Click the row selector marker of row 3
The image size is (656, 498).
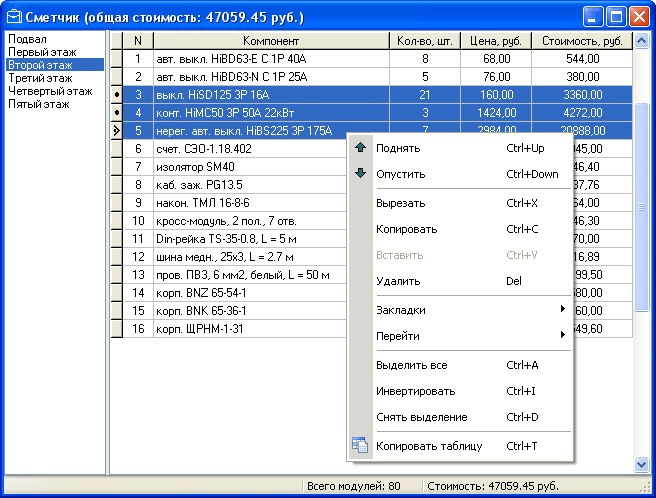[x=117, y=95]
